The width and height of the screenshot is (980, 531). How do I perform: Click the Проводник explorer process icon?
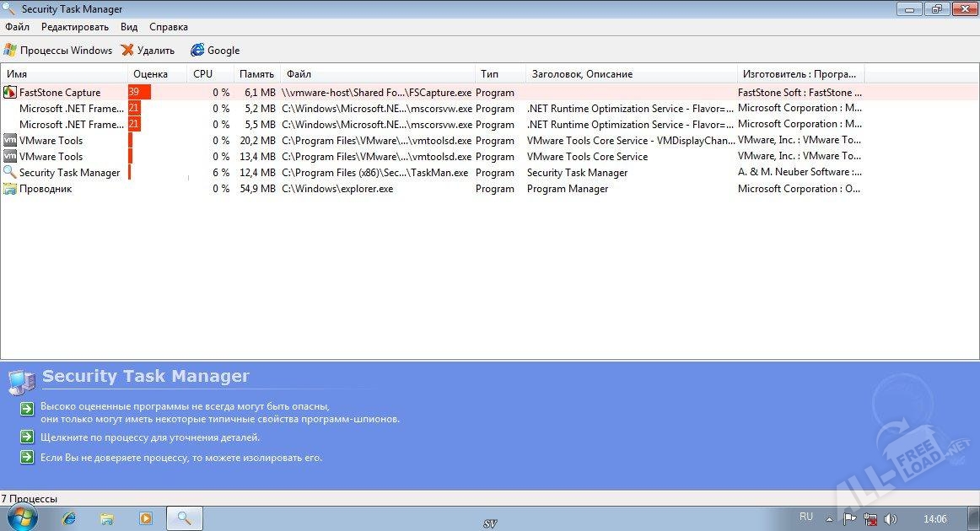pyautogui.click(x=10, y=189)
